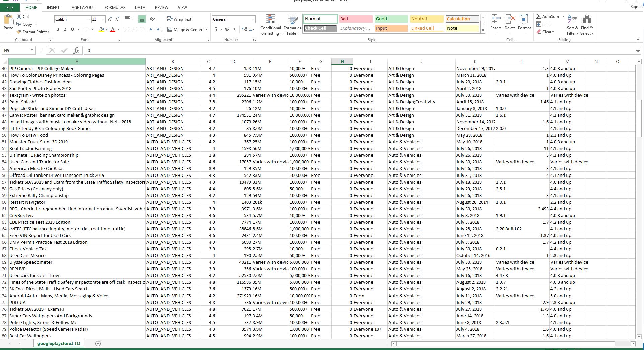This screenshot has width=644, height=350.
Task: Toggle Italic formatting
Action: [x=65, y=29]
